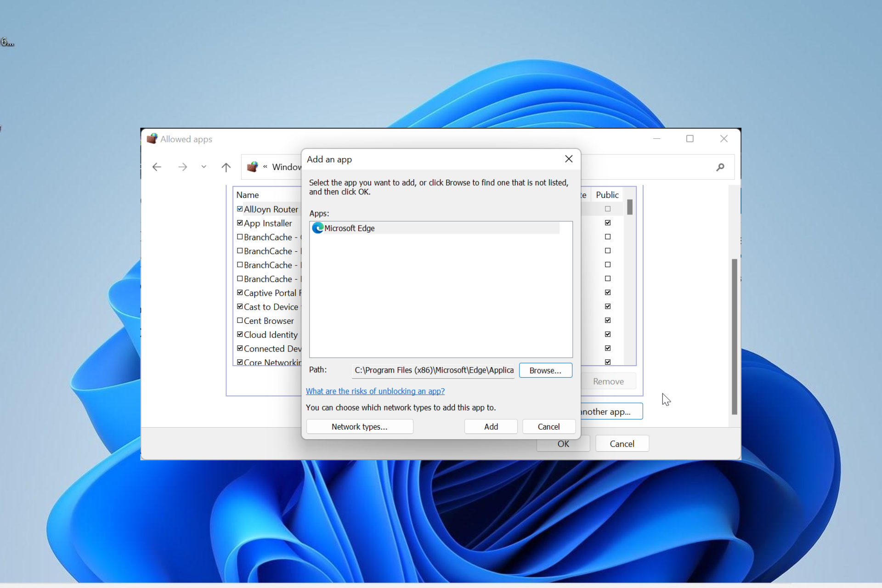Image resolution: width=882 pixels, height=588 pixels.
Task: Click the Name column header
Action: 248,195
